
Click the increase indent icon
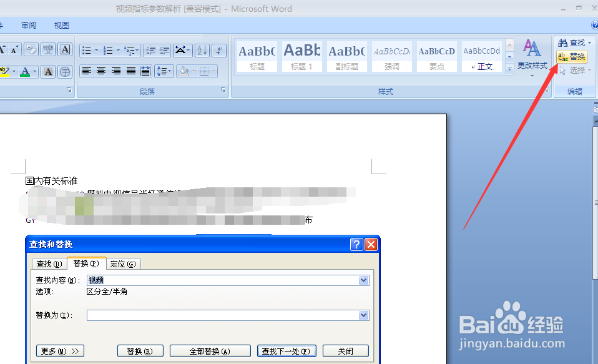164,51
